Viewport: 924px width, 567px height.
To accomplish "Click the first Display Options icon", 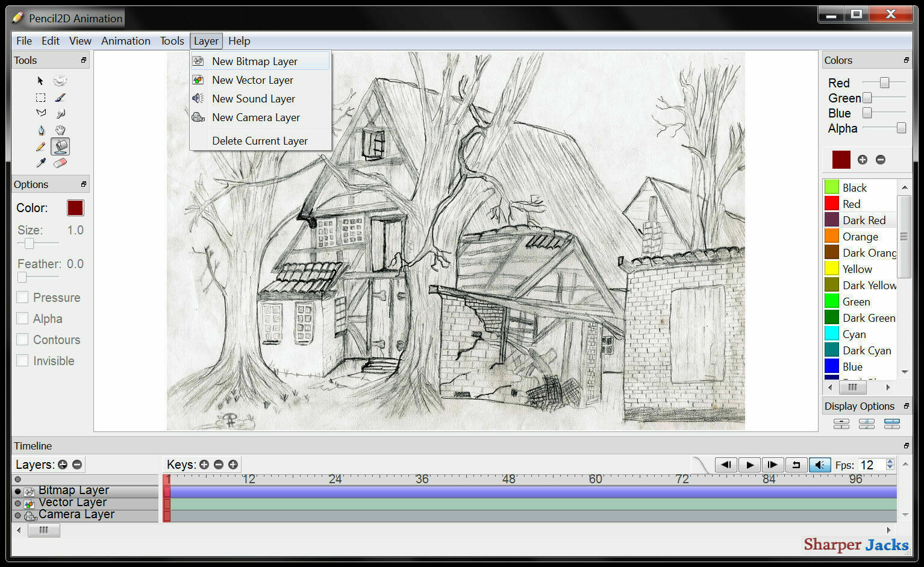I will (841, 424).
